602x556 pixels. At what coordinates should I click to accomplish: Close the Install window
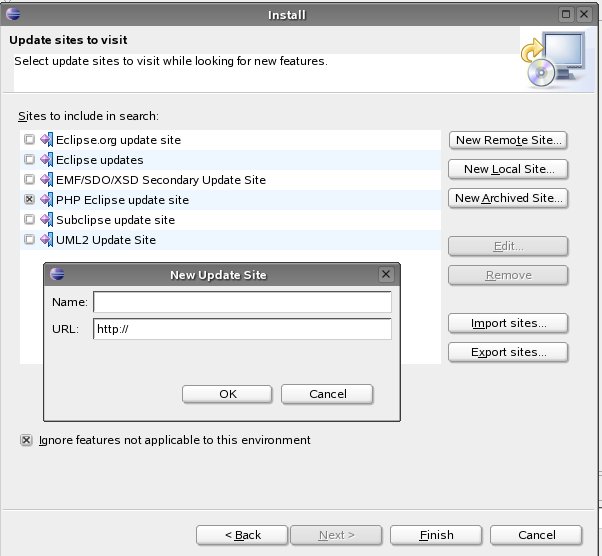point(584,14)
